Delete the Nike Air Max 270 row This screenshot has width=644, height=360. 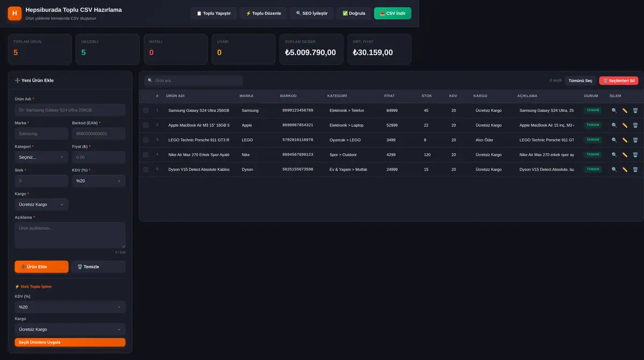(635, 155)
